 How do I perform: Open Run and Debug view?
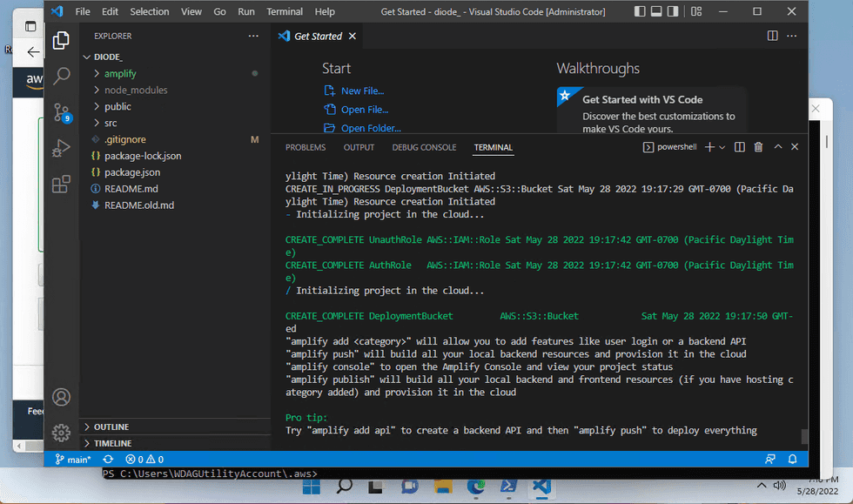[x=61, y=148]
